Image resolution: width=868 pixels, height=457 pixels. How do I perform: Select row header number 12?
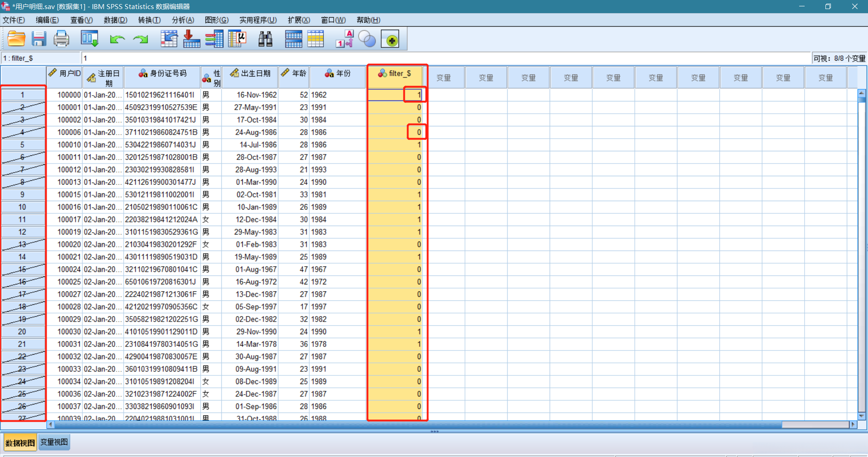tap(23, 232)
